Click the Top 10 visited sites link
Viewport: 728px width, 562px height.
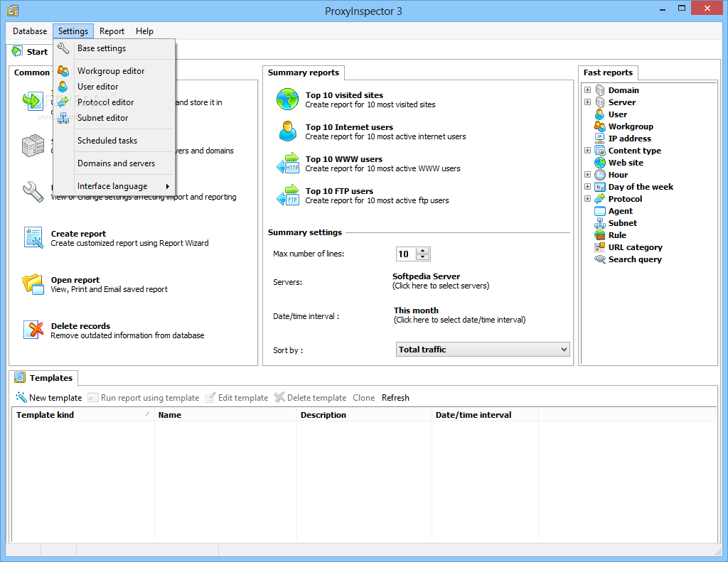coord(344,95)
